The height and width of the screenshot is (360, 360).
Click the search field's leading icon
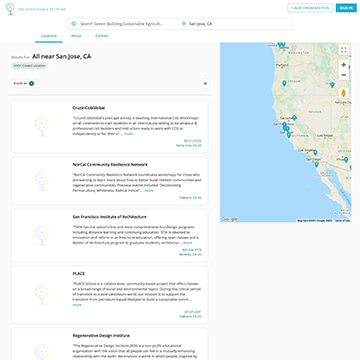(x=74, y=24)
